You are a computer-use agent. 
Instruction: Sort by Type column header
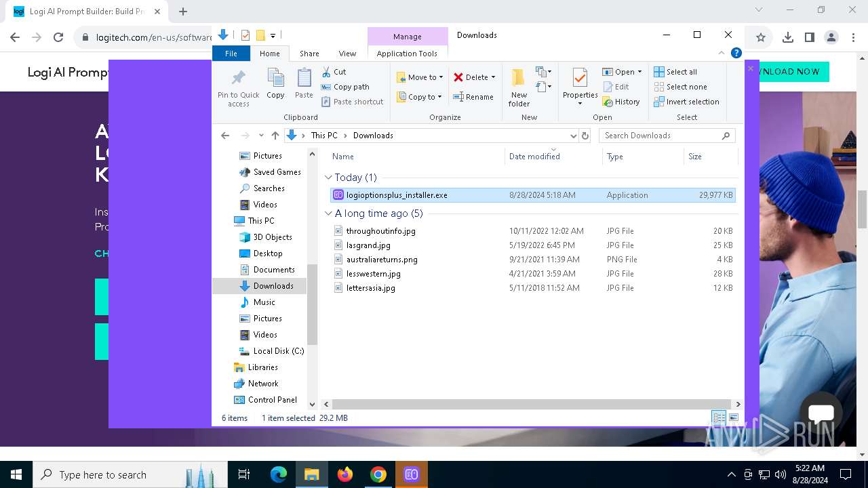pyautogui.click(x=643, y=157)
